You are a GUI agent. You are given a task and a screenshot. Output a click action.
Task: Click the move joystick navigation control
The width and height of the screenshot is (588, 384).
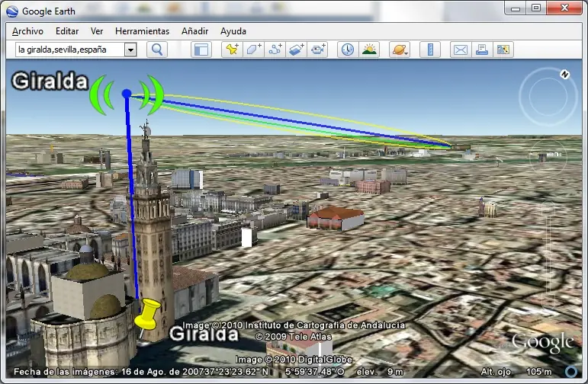tap(548, 158)
